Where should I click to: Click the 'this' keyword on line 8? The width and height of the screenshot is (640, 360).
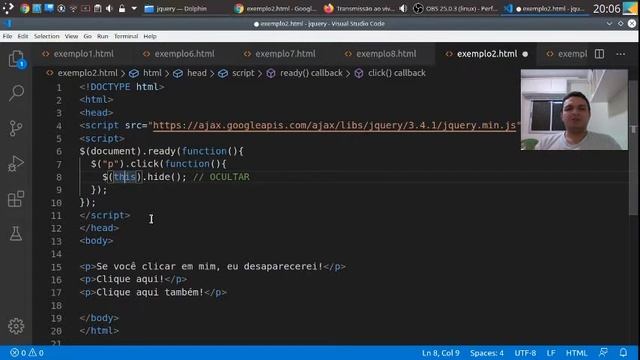(x=124, y=177)
